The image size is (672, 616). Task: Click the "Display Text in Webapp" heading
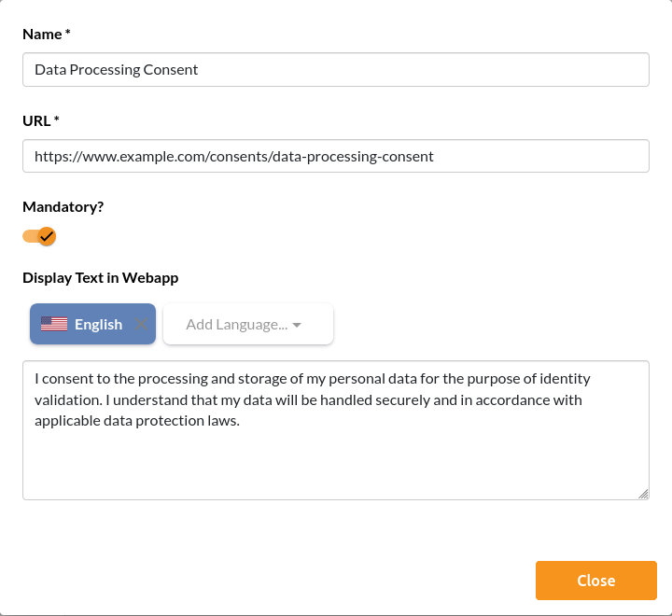[100, 277]
